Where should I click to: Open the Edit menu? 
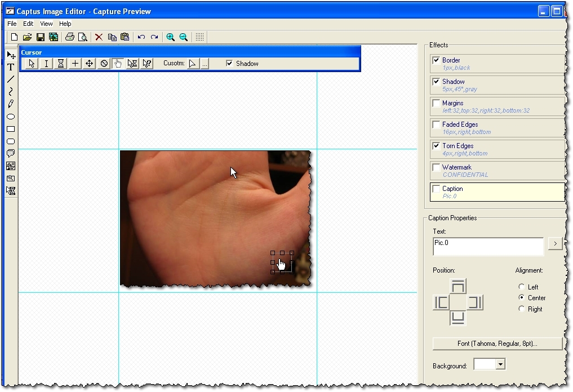(28, 24)
